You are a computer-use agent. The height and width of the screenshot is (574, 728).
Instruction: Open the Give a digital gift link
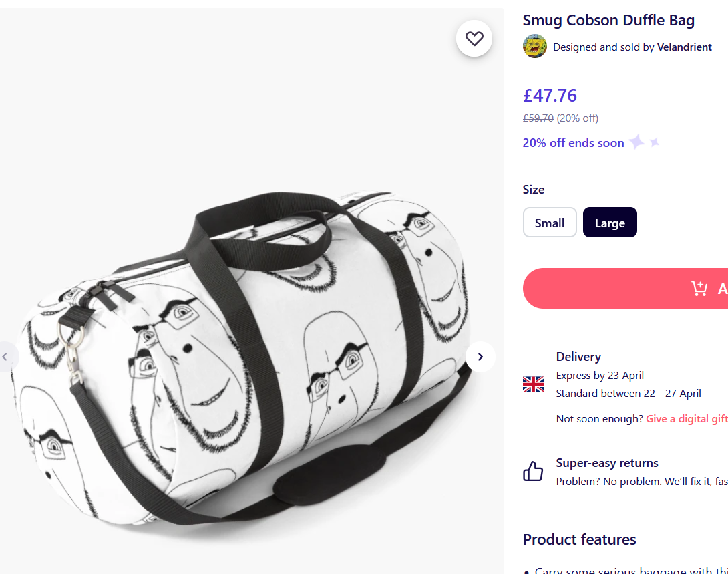[x=687, y=419]
